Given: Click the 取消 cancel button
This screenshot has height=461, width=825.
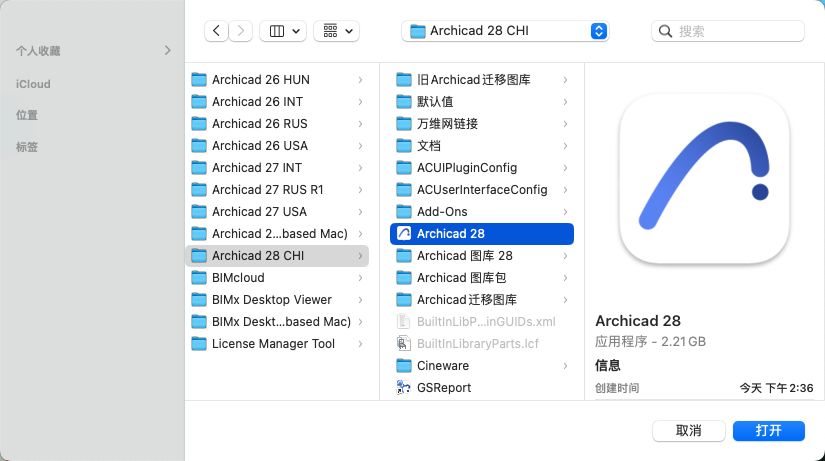Looking at the screenshot, I should point(689,431).
